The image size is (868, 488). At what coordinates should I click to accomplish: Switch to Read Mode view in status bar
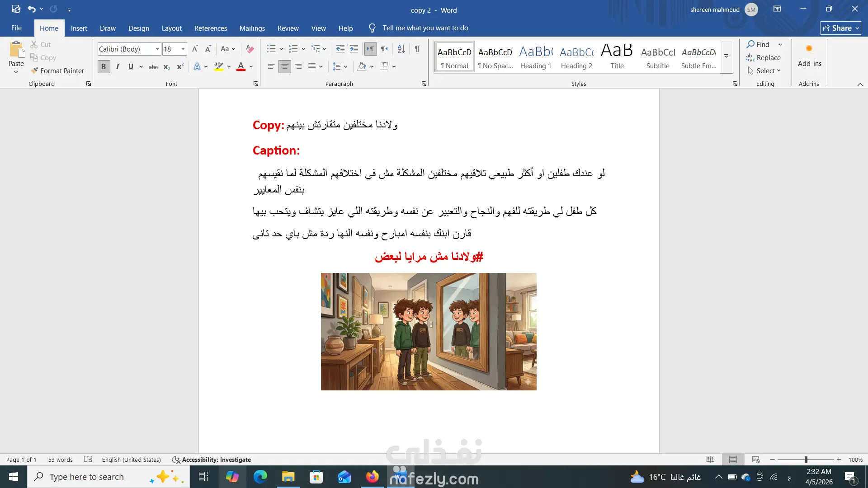[x=710, y=460]
